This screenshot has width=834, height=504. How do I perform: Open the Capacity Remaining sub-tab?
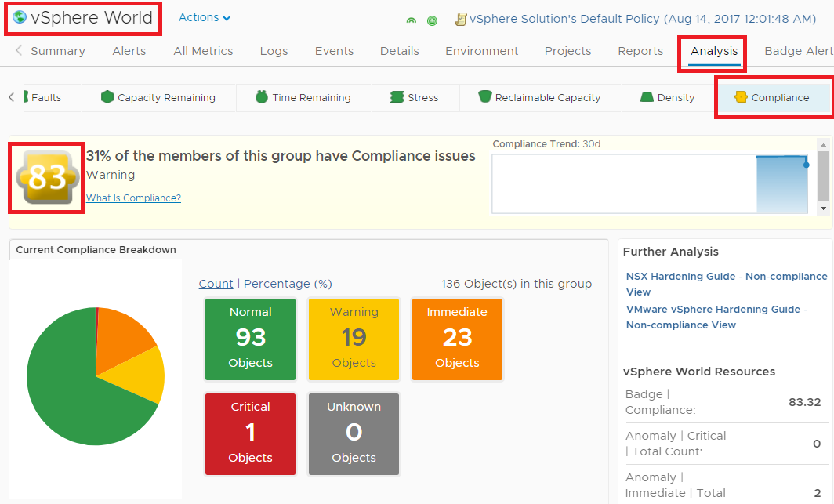click(158, 98)
